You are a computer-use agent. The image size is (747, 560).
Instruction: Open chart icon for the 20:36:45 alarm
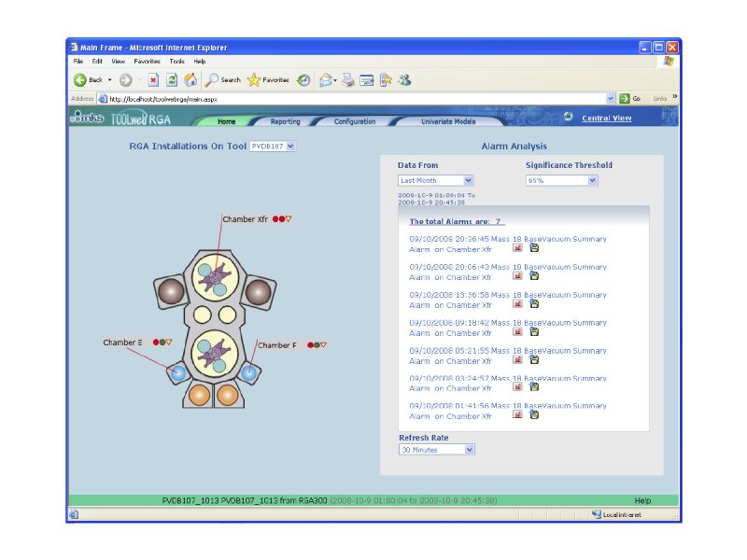pyautogui.click(x=517, y=248)
